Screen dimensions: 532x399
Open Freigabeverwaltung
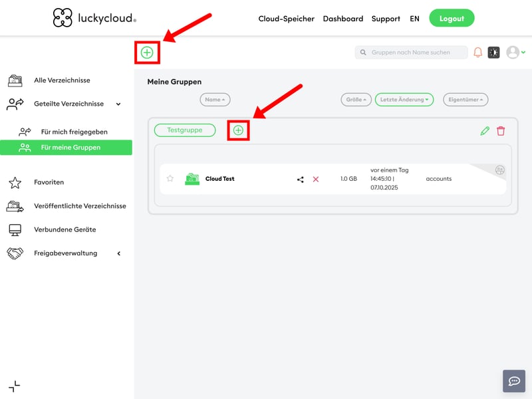(65, 253)
